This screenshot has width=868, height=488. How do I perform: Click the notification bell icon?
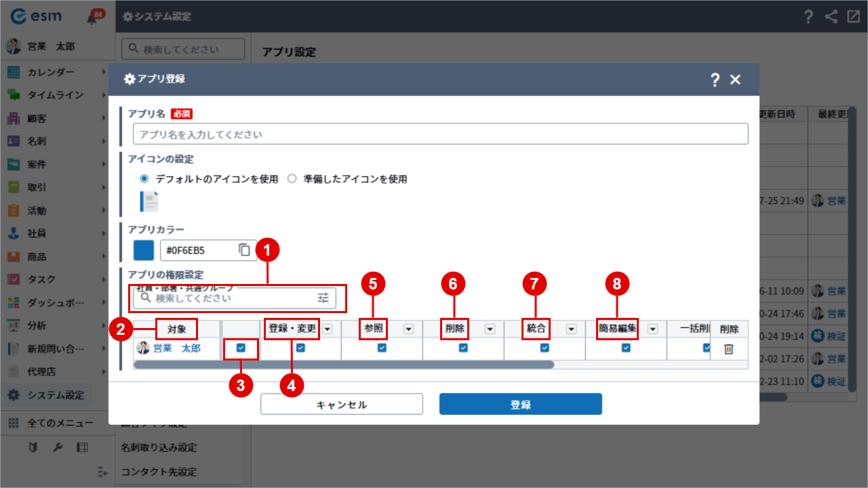pyautogui.click(x=92, y=18)
